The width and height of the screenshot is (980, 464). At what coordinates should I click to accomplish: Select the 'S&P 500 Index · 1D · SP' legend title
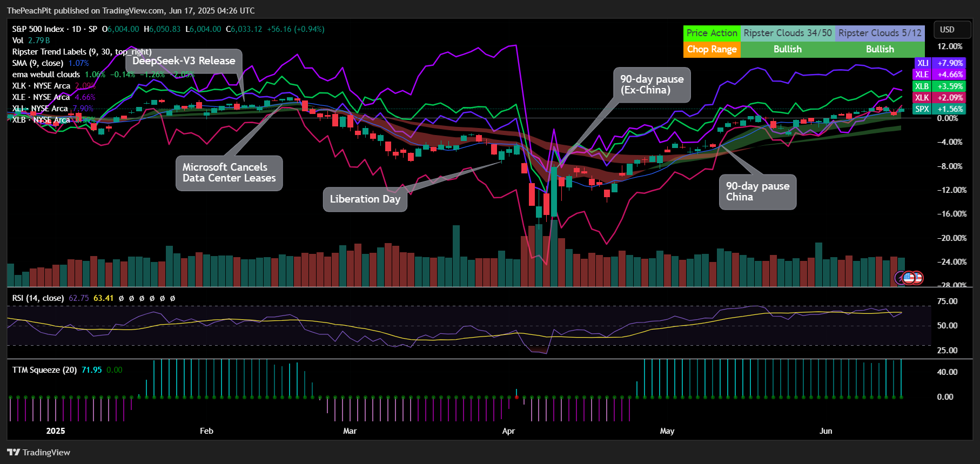pos(55,29)
